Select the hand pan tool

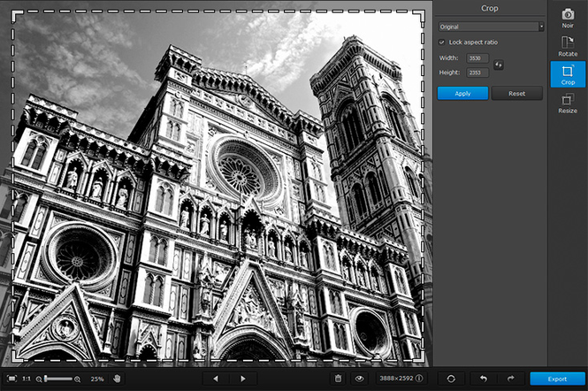click(117, 379)
